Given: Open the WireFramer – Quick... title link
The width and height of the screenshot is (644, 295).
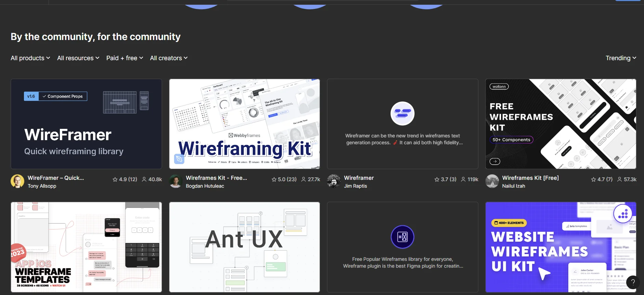Looking at the screenshot, I should coord(56,178).
